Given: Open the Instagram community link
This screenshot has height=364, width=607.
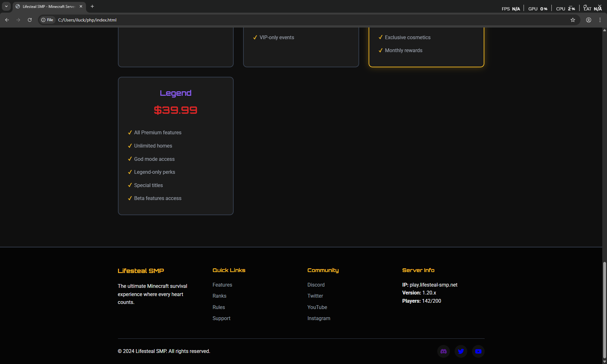Looking at the screenshot, I should tap(319, 318).
